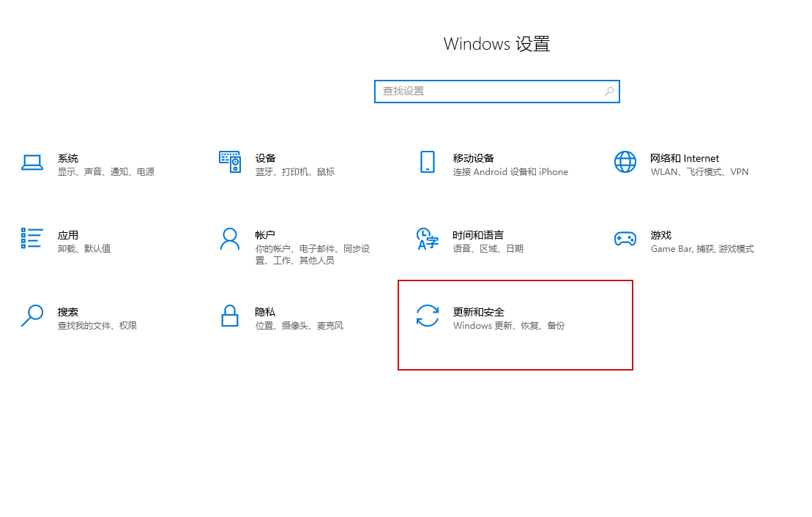Click the text WLAN、飞行模式、VPN
812x517 pixels.
click(x=700, y=172)
